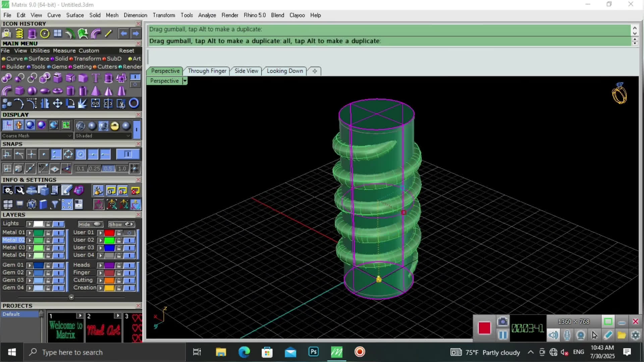Expand project 1 Welcome to Matrix arrow
This screenshot has height=362, width=644.
tap(79, 316)
